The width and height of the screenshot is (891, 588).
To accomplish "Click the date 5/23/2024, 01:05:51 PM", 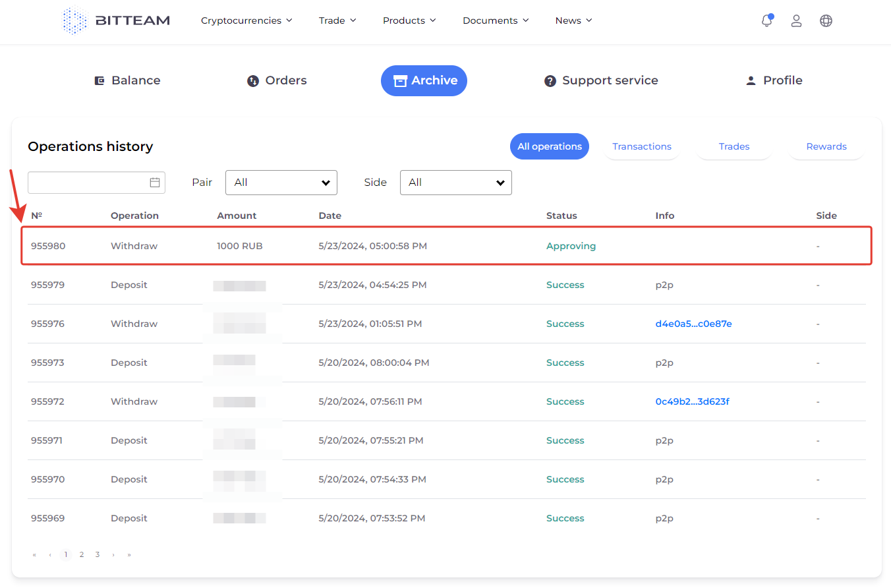I will [x=370, y=324].
